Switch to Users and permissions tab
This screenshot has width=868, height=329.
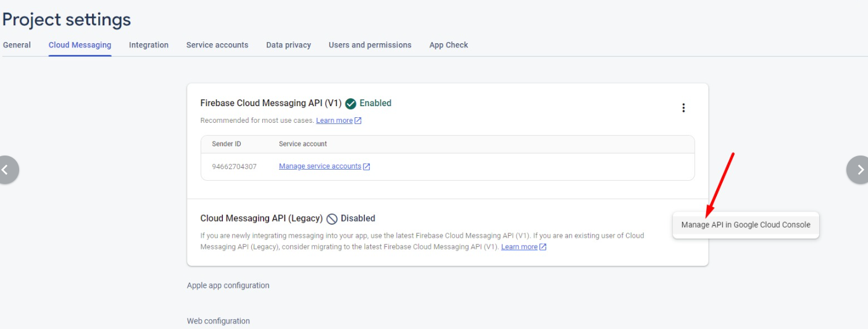click(x=370, y=45)
